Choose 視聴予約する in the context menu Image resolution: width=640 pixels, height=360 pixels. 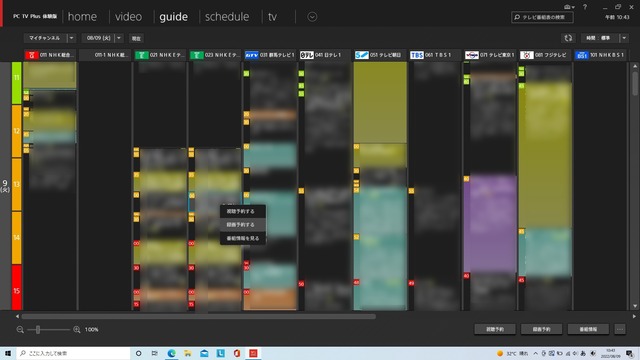(x=243, y=211)
